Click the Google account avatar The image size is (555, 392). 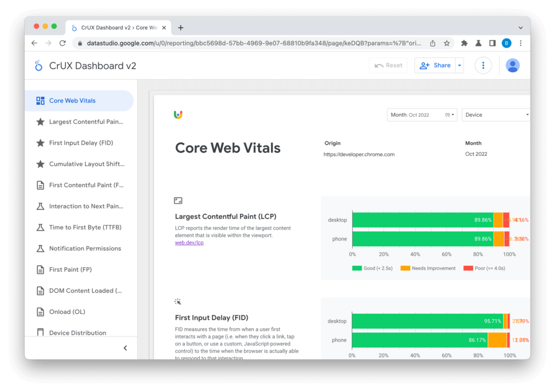pos(512,65)
